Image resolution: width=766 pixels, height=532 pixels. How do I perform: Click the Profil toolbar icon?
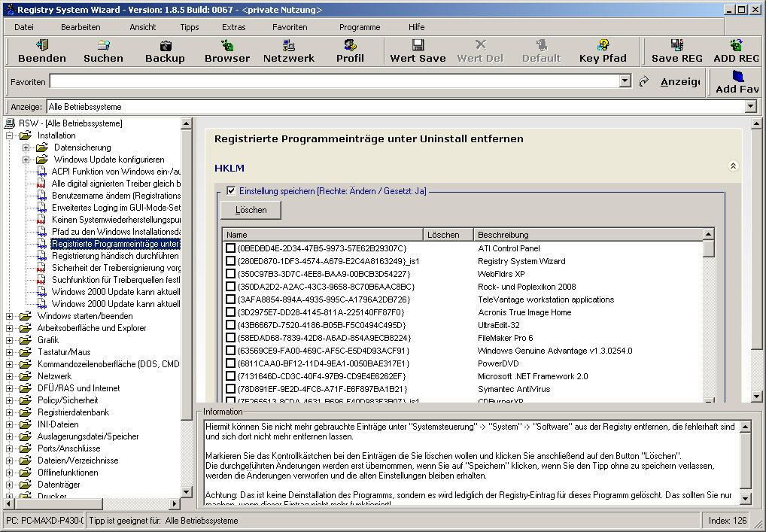(x=351, y=45)
